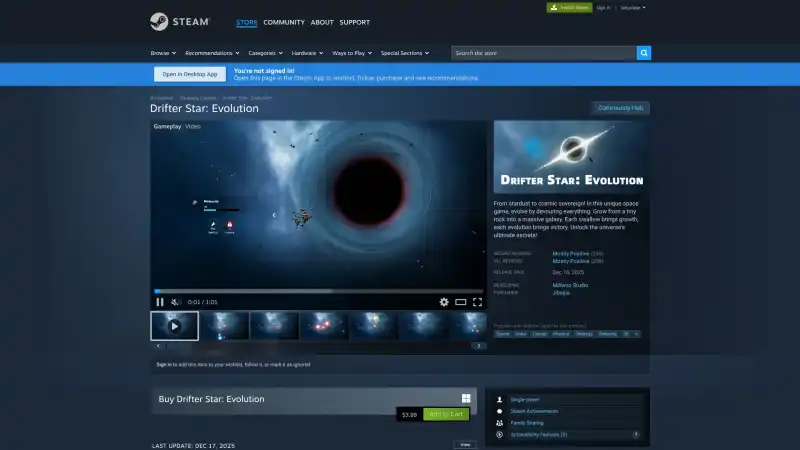Open the language dropdown at the top right
The height and width of the screenshot is (450, 800).
633,8
